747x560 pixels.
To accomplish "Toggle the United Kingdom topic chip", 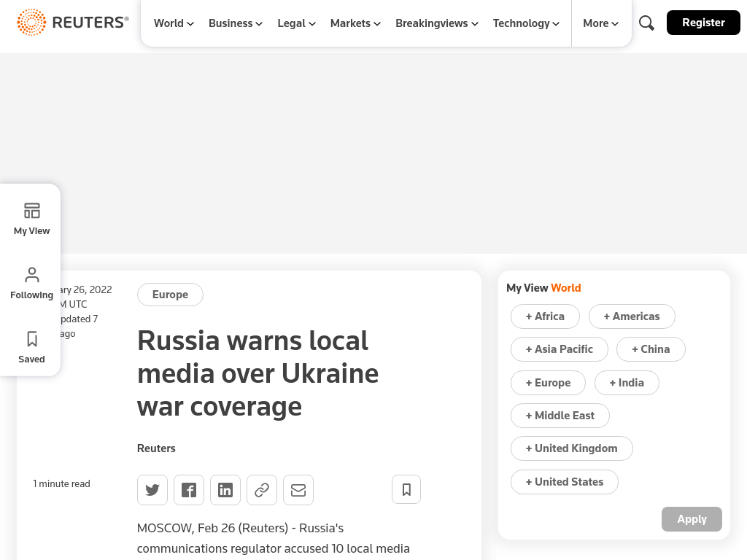I will click(572, 448).
